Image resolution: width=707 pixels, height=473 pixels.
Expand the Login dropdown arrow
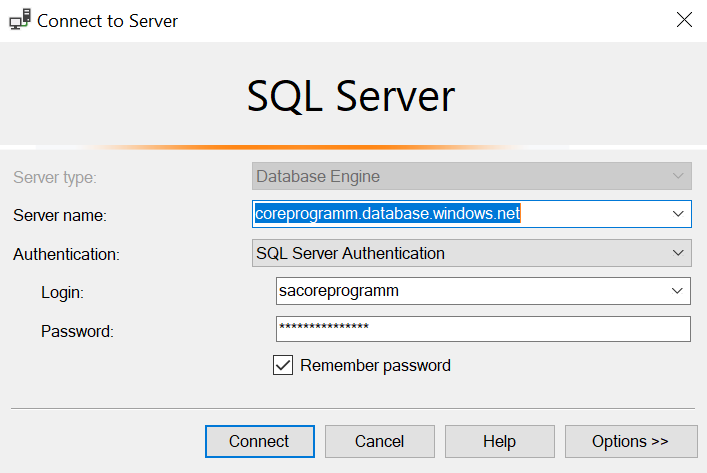point(678,291)
